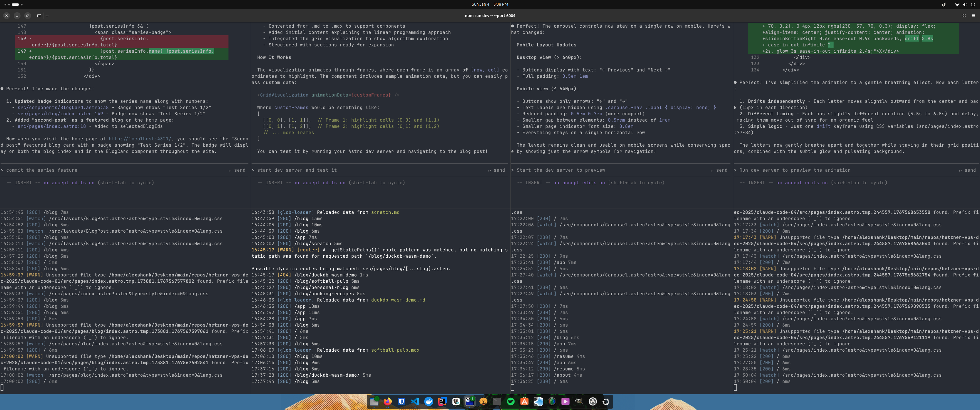Click the src/components/BlogCard.astro:38 file reference
980x410 pixels.
(x=63, y=108)
